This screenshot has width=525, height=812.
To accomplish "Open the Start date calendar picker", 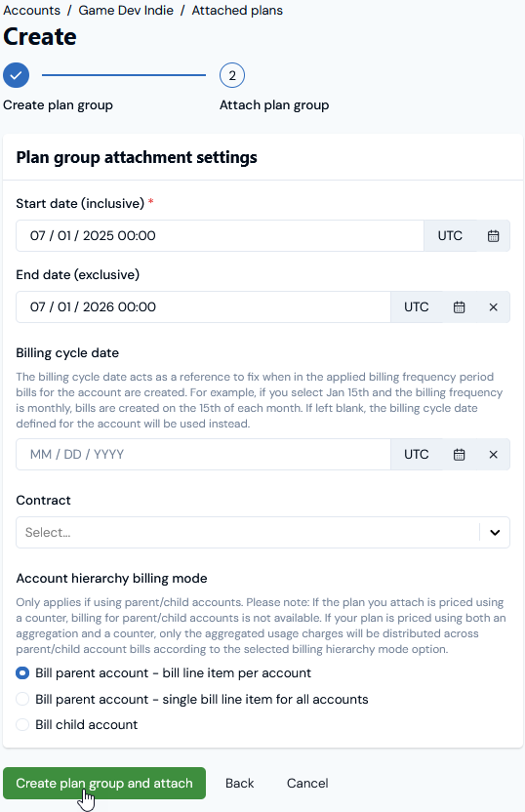I will (x=493, y=236).
